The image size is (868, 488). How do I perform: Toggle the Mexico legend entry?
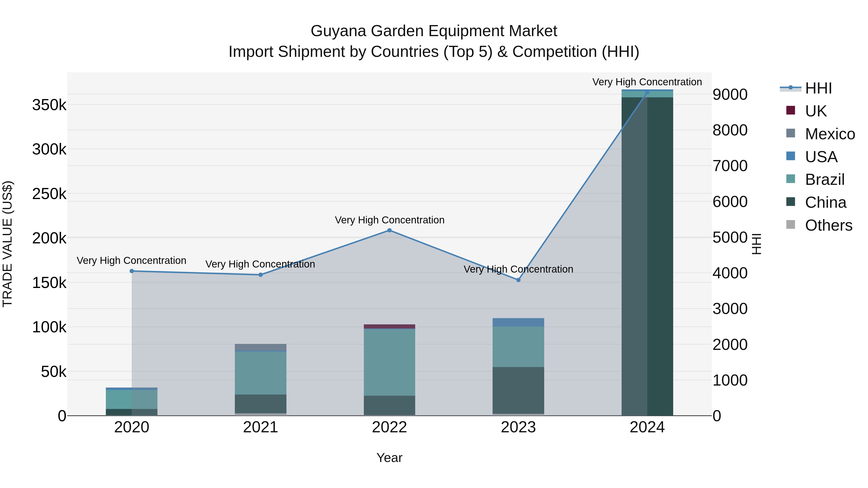pos(820,134)
